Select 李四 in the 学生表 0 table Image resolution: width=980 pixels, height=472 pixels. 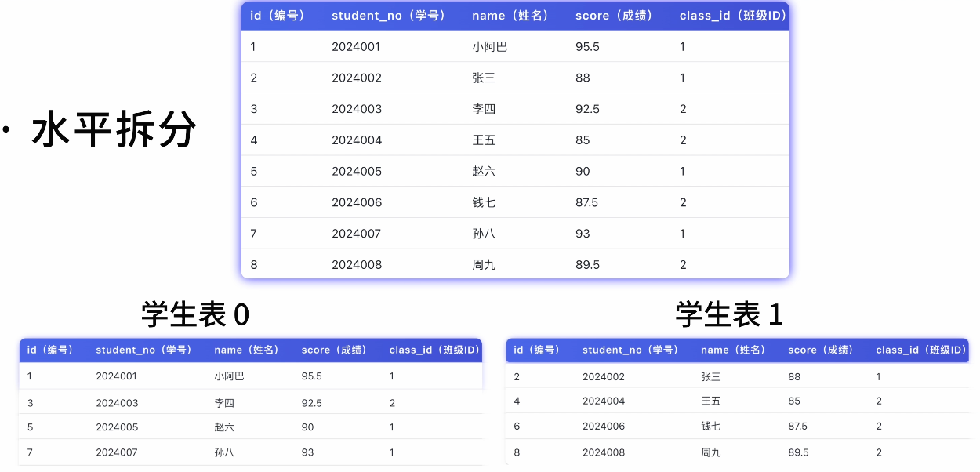coord(224,403)
